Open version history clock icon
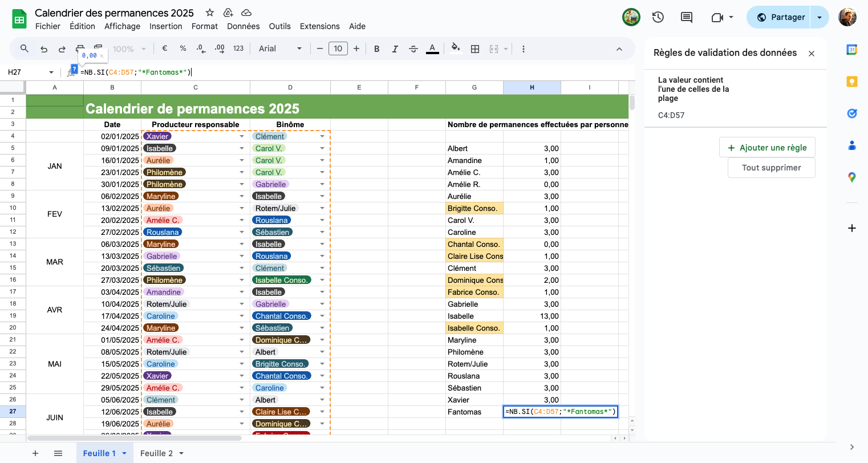This screenshot has height=463, width=868. pyautogui.click(x=658, y=17)
